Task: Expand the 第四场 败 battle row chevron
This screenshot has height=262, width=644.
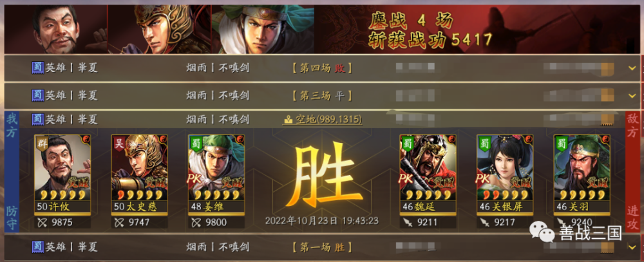Action: pyautogui.click(x=632, y=68)
